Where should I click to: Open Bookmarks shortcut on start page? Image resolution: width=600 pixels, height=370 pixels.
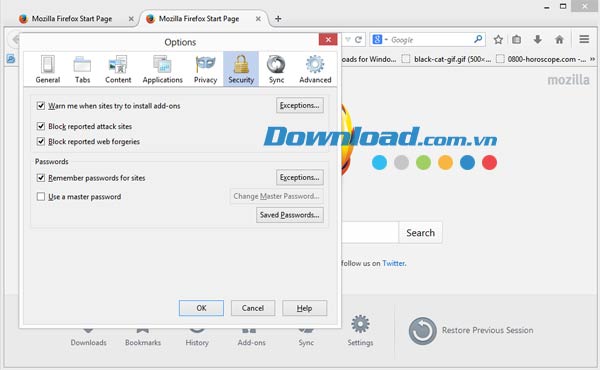click(x=143, y=338)
